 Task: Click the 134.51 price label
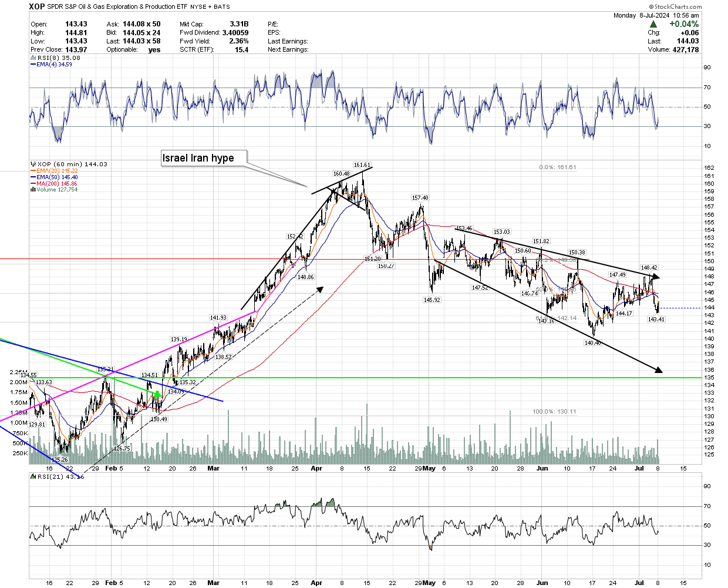(x=150, y=375)
